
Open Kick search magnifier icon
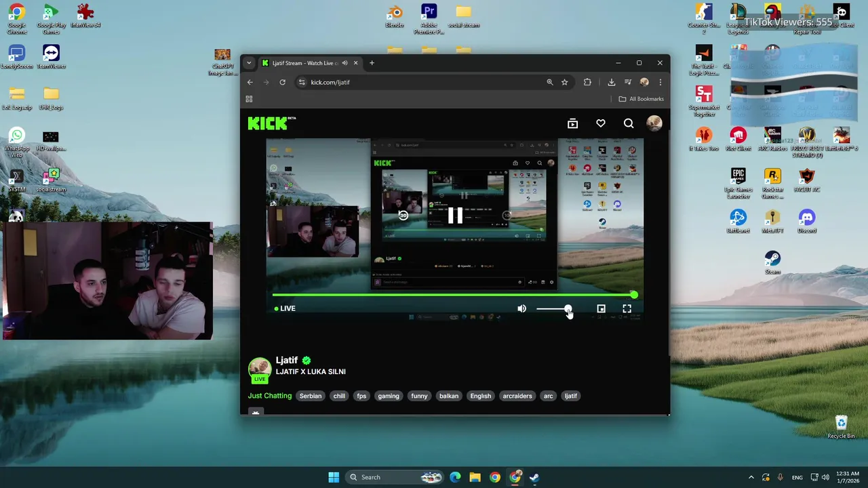point(629,123)
